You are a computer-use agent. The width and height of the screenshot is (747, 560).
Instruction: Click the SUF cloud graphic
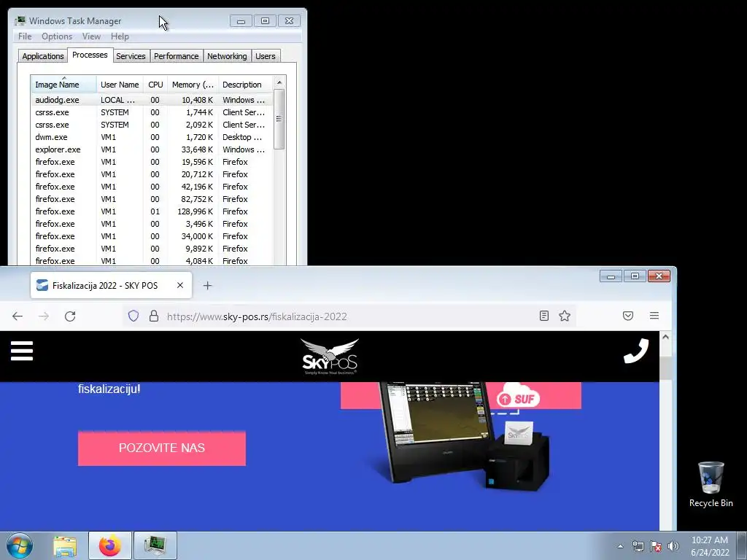tap(519, 396)
